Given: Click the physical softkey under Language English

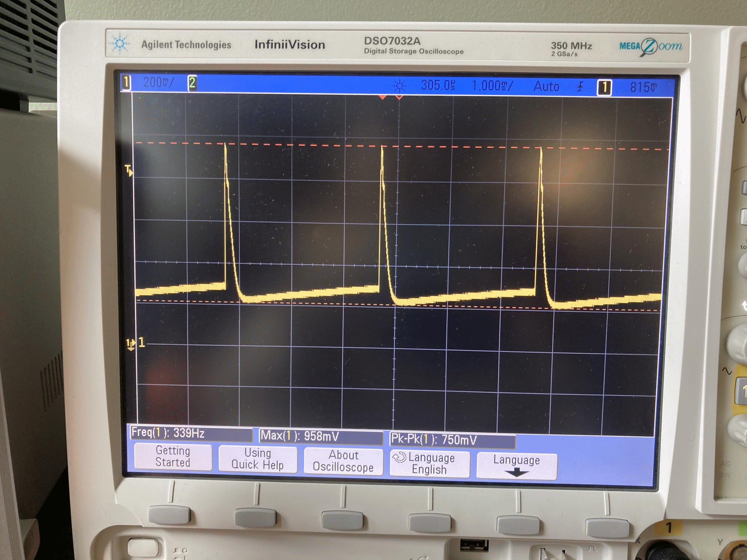Looking at the screenshot, I should pyautogui.click(x=430, y=523).
